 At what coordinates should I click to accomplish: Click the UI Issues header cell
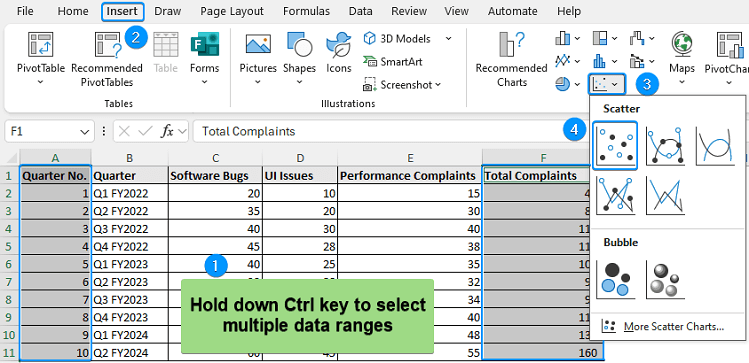(x=300, y=176)
